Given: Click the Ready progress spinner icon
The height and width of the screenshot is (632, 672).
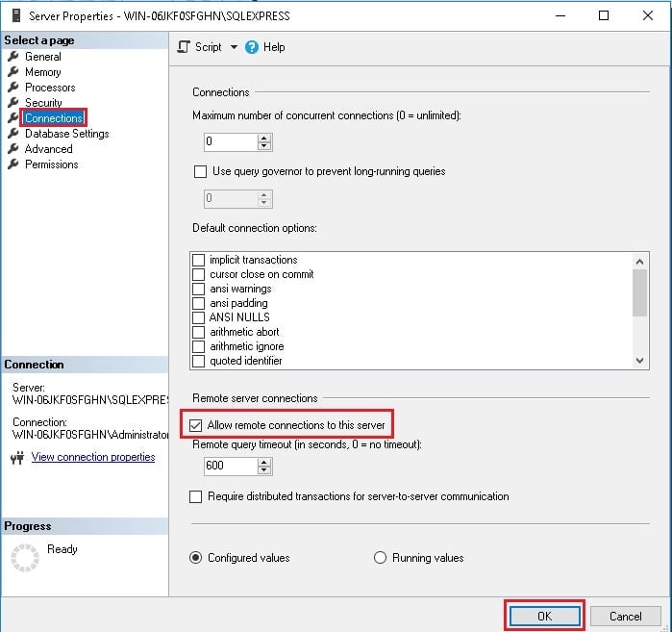Looking at the screenshot, I should tap(25, 558).
